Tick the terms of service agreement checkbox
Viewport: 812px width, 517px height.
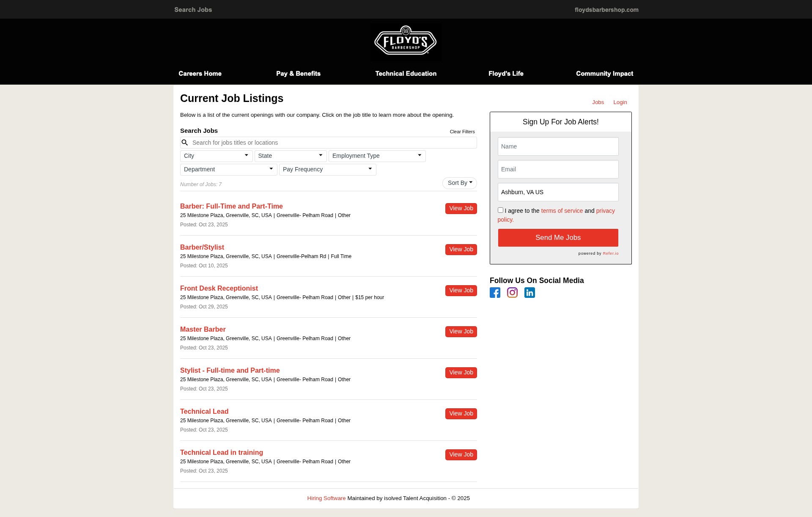pos(500,210)
